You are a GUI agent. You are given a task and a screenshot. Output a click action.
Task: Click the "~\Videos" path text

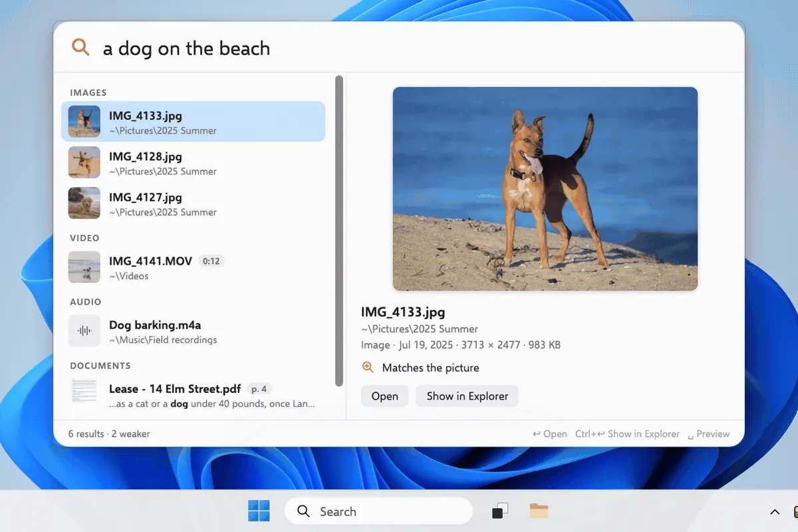[x=129, y=275]
